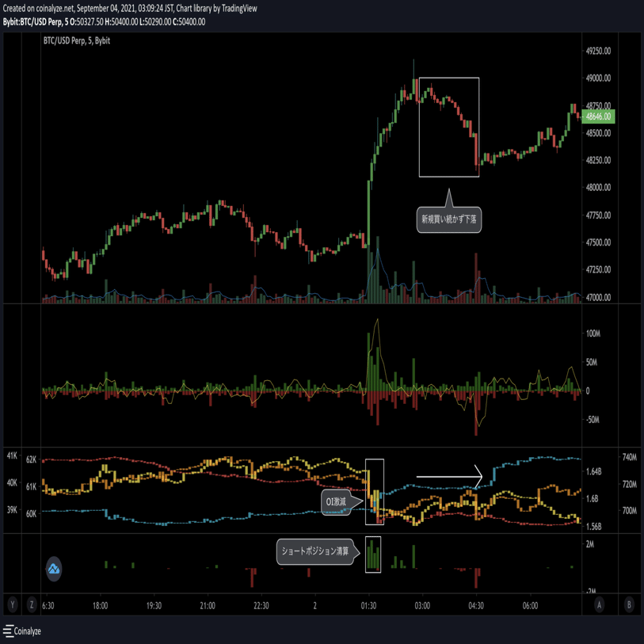
Task: Click the OI激減 callout label
Action: click(x=336, y=501)
